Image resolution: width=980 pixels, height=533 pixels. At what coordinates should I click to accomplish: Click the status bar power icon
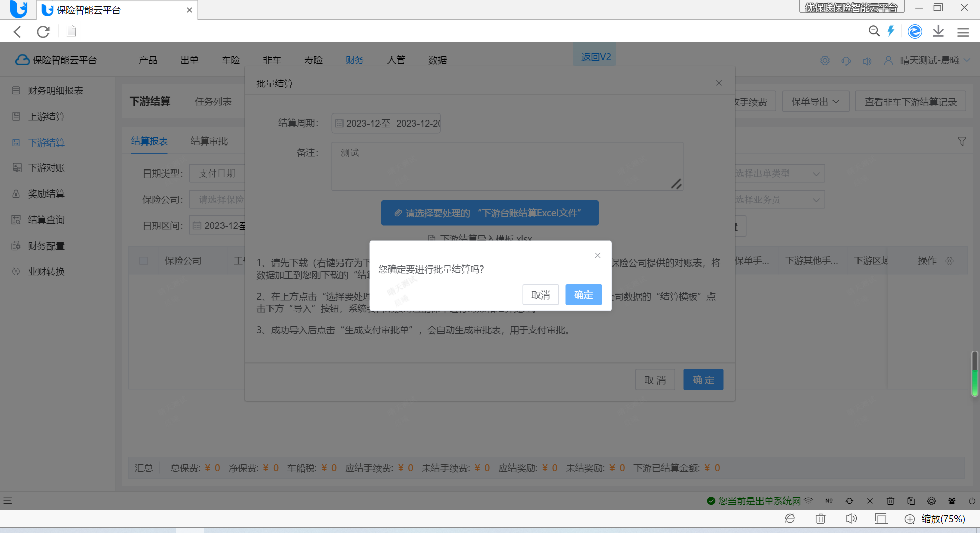[x=972, y=501]
